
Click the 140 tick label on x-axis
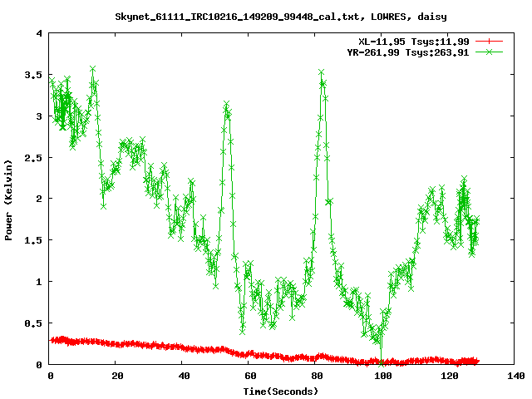click(515, 376)
